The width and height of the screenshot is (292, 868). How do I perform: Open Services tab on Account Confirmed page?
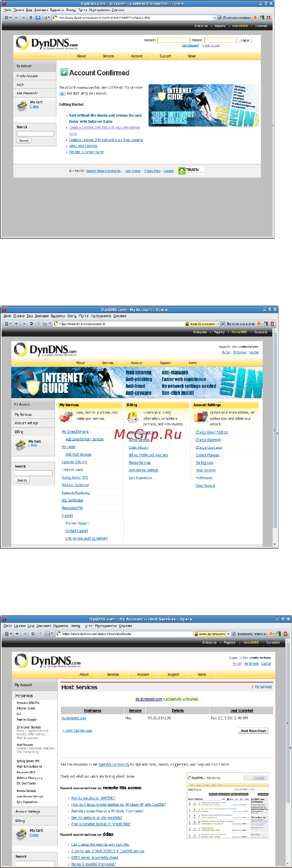(x=108, y=56)
